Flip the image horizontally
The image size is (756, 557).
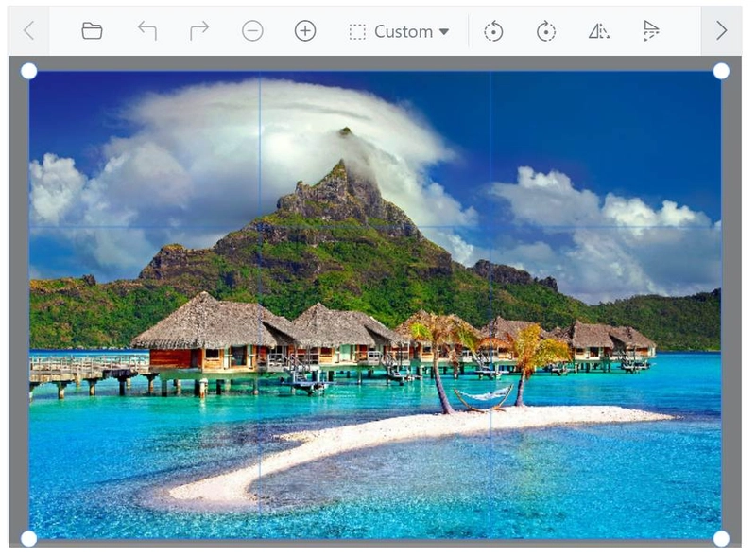tap(599, 31)
